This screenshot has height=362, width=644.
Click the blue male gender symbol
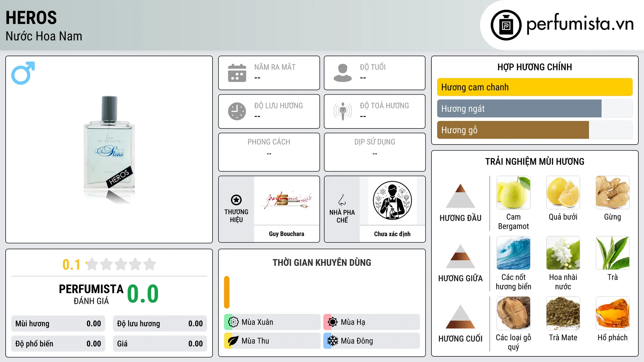pos(23,73)
